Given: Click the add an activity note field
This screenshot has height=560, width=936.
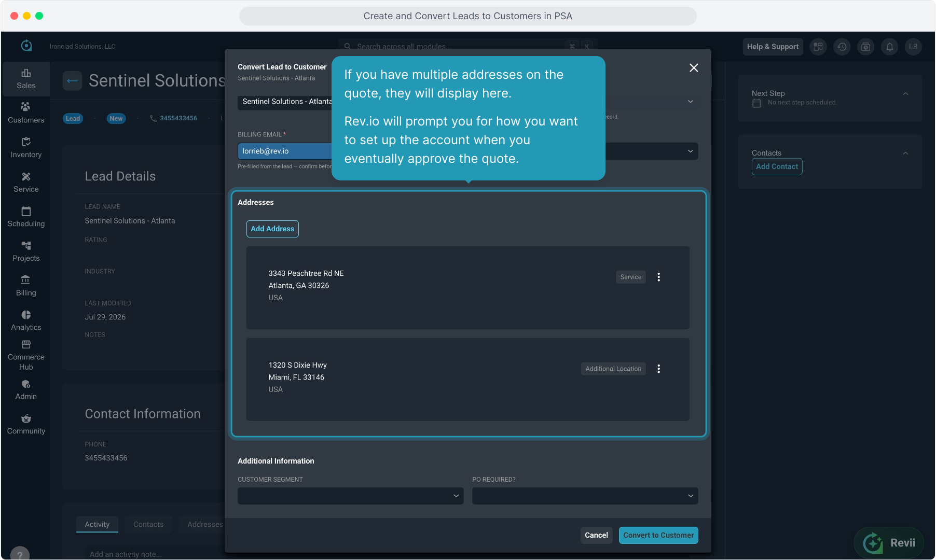Looking at the screenshot, I should [x=155, y=554].
